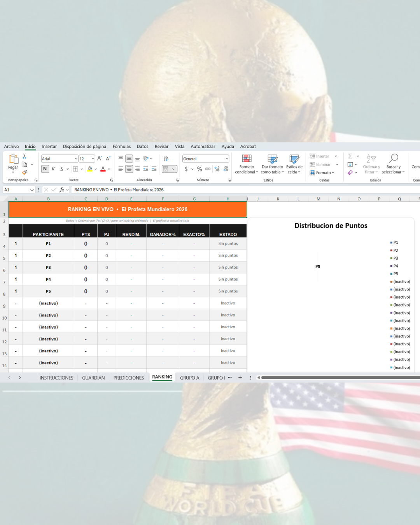The height and width of the screenshot is (525, 420).
Task: Increase font size with the large A icon
Action: (100, 159)
